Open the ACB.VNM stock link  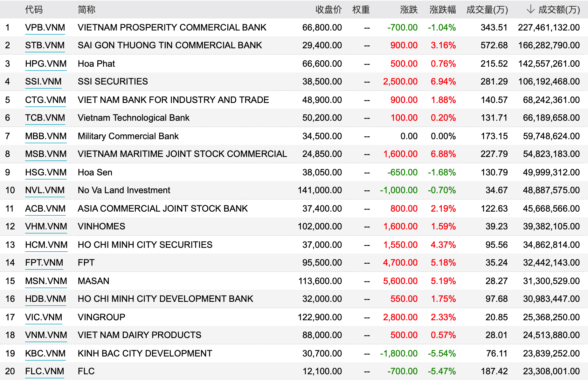pyautogui.click(x=45, y=209)
